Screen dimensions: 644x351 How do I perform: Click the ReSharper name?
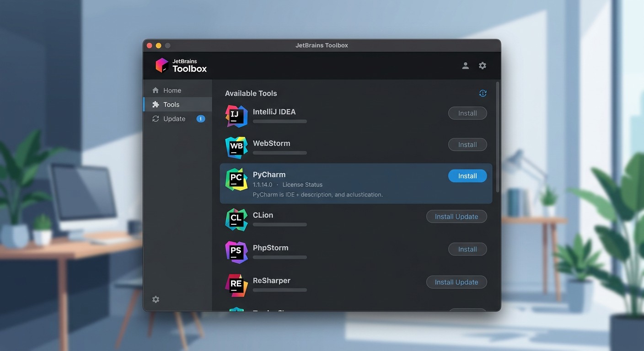(272, 281)
